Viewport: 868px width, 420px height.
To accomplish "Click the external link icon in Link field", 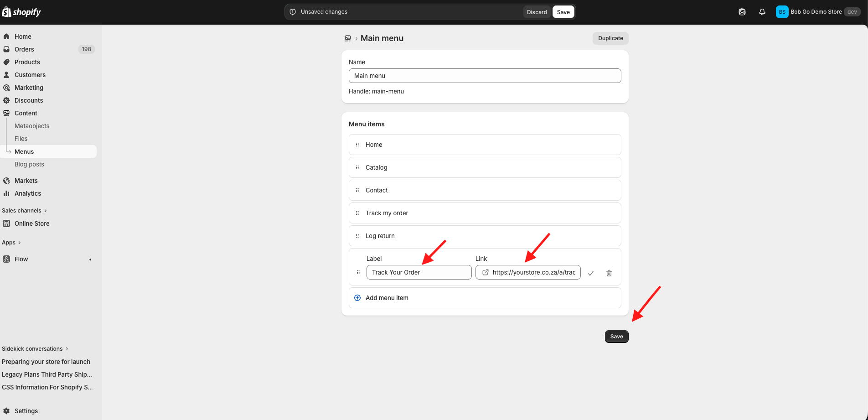I will [x=486, y=272].
